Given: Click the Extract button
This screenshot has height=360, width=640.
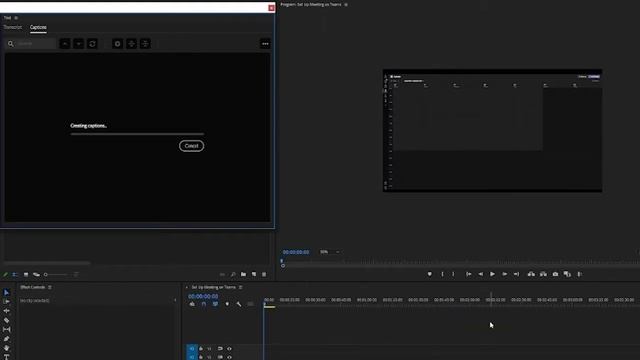Looking at the screenshot, I should 543,274.
